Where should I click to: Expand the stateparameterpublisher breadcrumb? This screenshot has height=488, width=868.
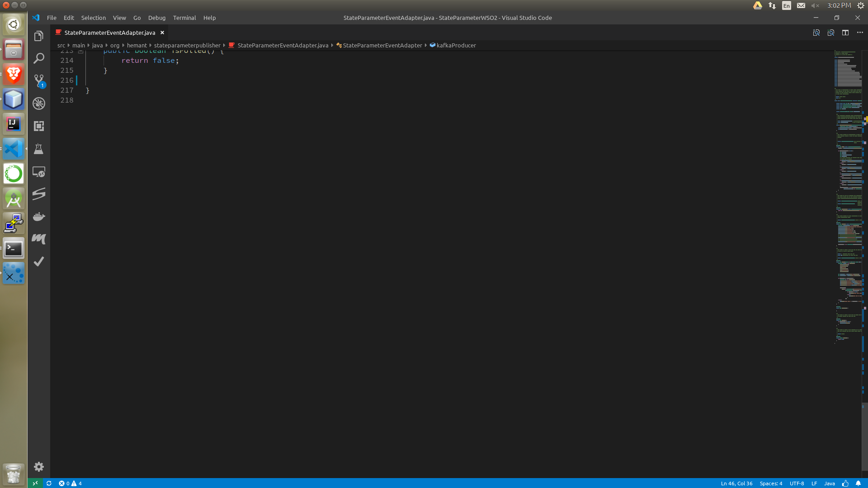pyautogui.click(x=187, y=45)
